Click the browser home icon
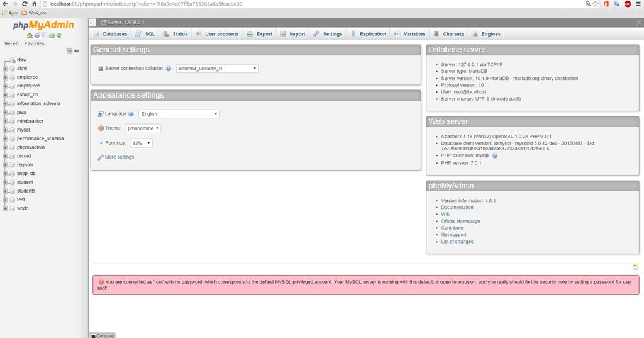 coord(35,4)
